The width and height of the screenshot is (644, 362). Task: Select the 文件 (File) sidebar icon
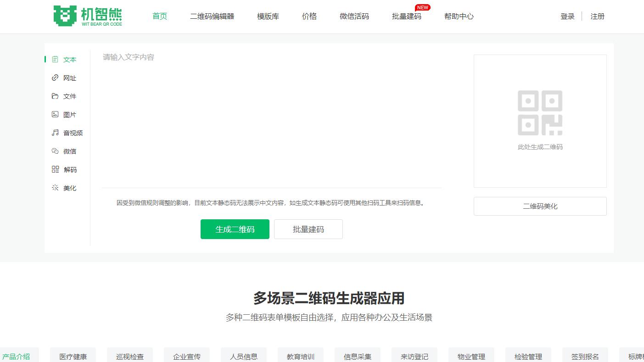pyautogui.click(x=55, y=96)
